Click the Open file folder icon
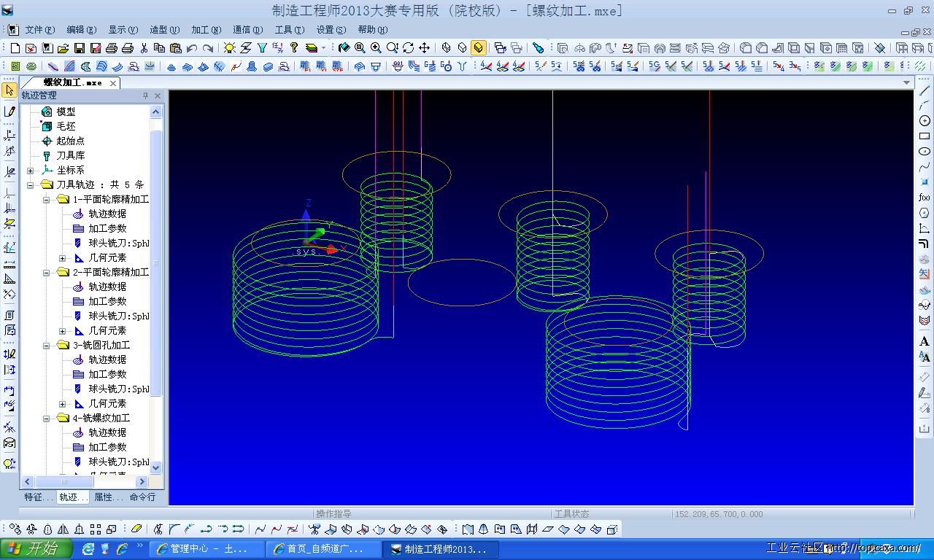 pyautogui.click(x=63, y=48)
